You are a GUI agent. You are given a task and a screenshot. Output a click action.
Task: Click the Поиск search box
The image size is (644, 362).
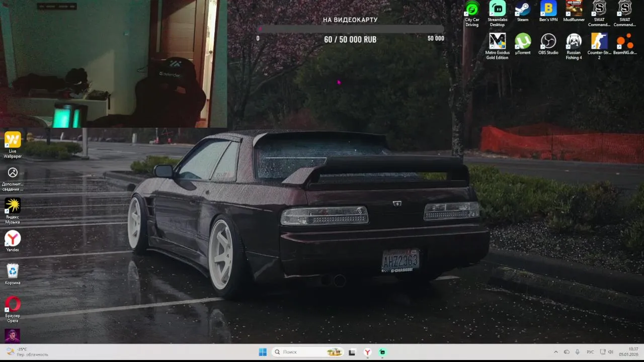(x=308, y=352)
